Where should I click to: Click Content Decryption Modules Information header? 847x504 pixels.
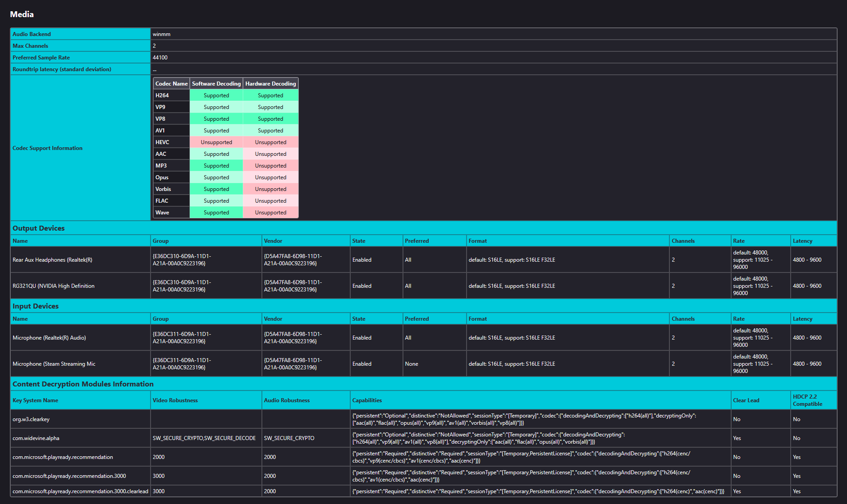click(x=83, y=384)
